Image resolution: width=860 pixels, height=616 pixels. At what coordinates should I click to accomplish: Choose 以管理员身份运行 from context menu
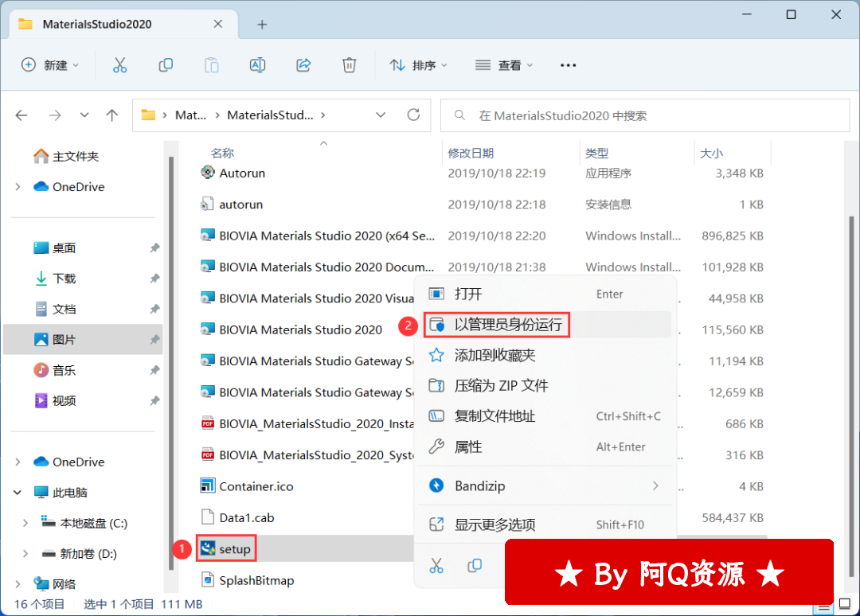(x=547, y=325)
